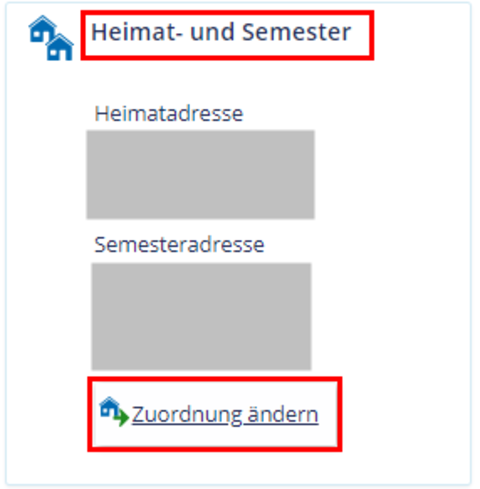Image resolution: width=480 pixels, height=489 pixels.
Task: Click the Heimatadresse label
Action: pos(169,114)
